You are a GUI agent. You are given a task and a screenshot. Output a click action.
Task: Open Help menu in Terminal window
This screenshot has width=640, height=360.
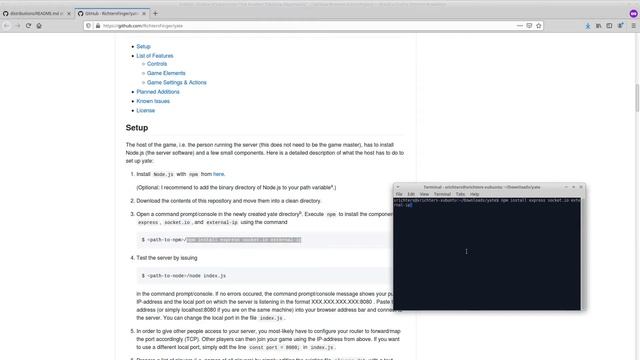(x=474, y=194)
